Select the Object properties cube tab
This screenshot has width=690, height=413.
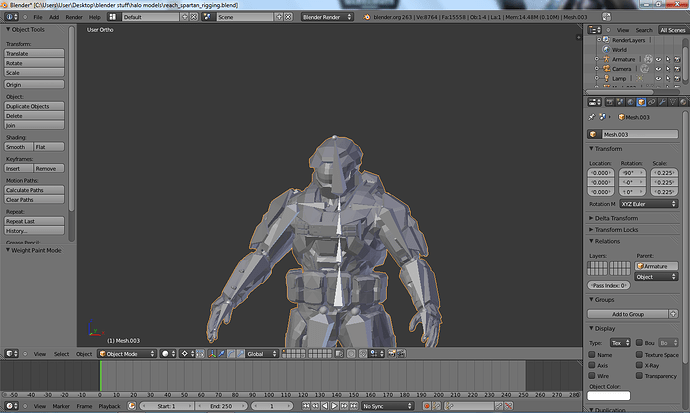[x=641, y=102]
